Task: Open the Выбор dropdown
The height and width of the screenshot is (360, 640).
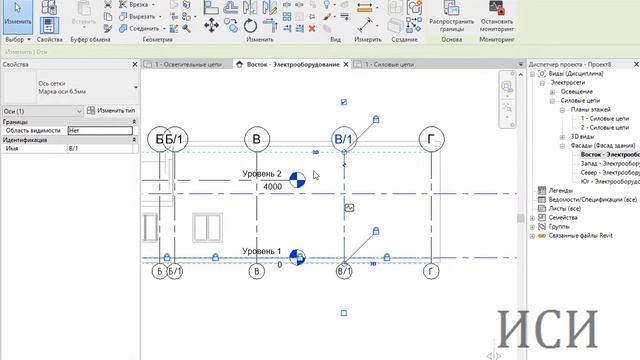Action: tap(18, 40)
